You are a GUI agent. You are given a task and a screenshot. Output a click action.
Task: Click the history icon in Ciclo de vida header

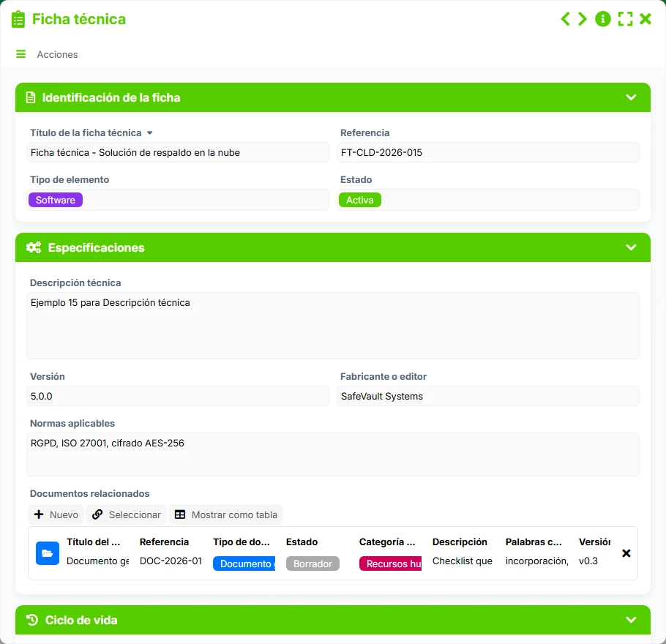32,620
